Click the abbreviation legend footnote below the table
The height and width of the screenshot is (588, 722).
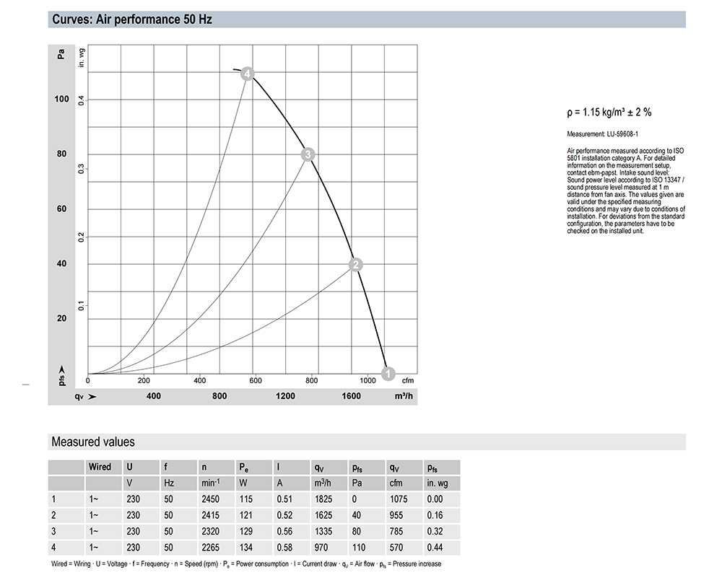[245, 563]
